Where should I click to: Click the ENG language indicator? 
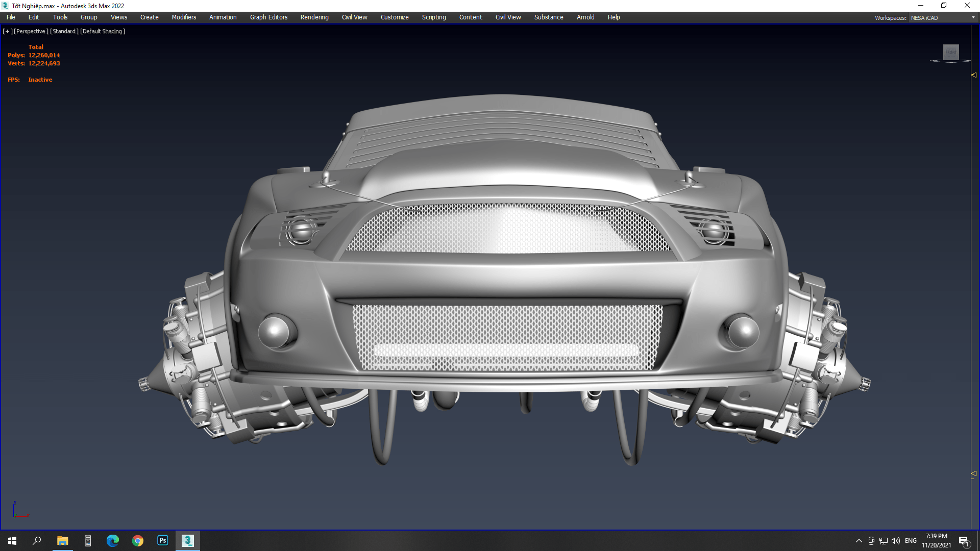pos(911,541)
